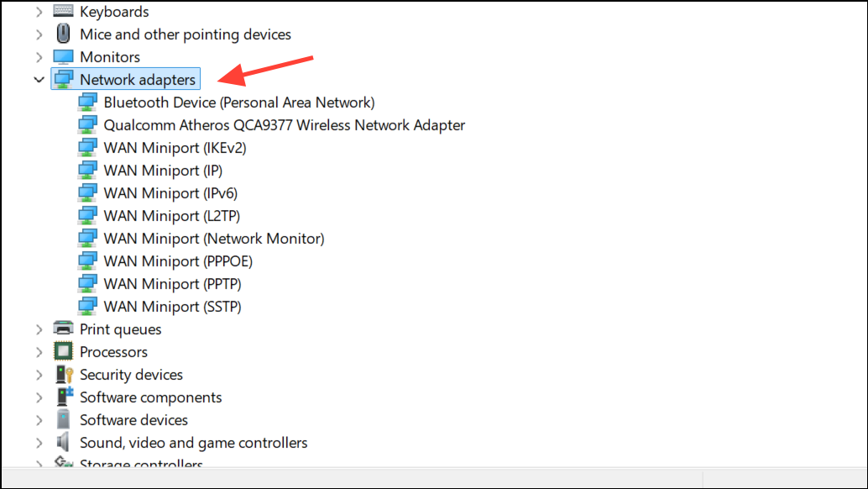Viewport: 868px width, 489px height.
Task: Click the Monitors category icon
Action: pos(63,57)
